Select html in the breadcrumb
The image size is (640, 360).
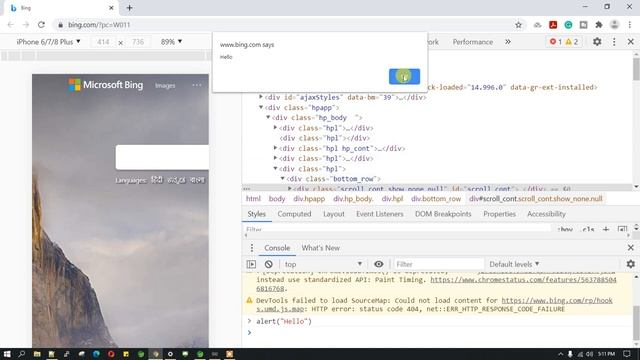[x=253, y=199]
